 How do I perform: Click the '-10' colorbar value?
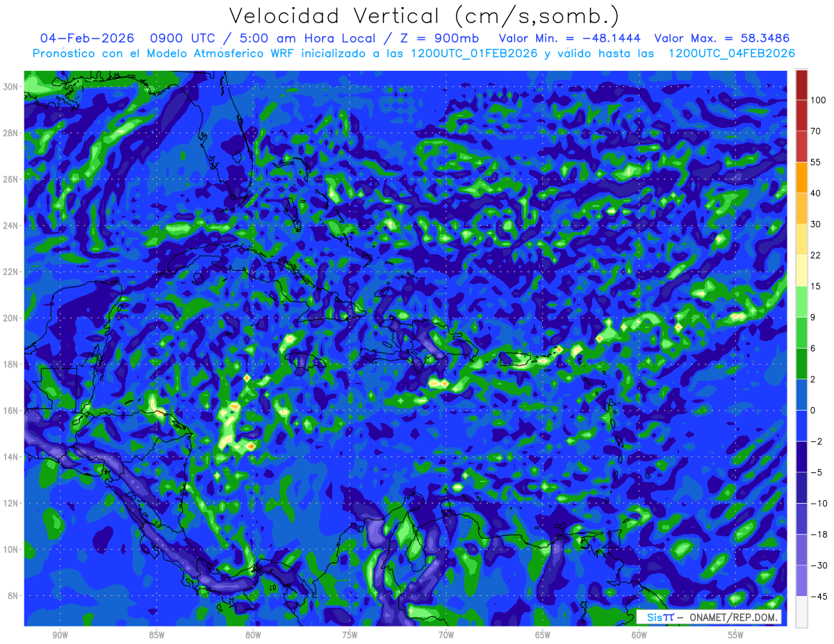click(818, 503)
